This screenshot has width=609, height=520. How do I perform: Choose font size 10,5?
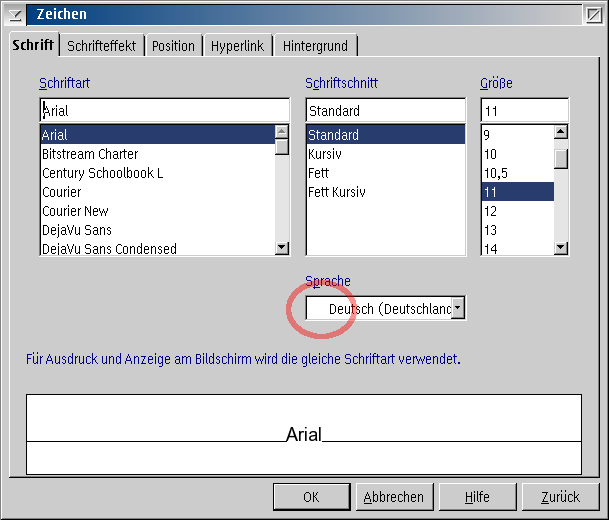click(518, 173)
